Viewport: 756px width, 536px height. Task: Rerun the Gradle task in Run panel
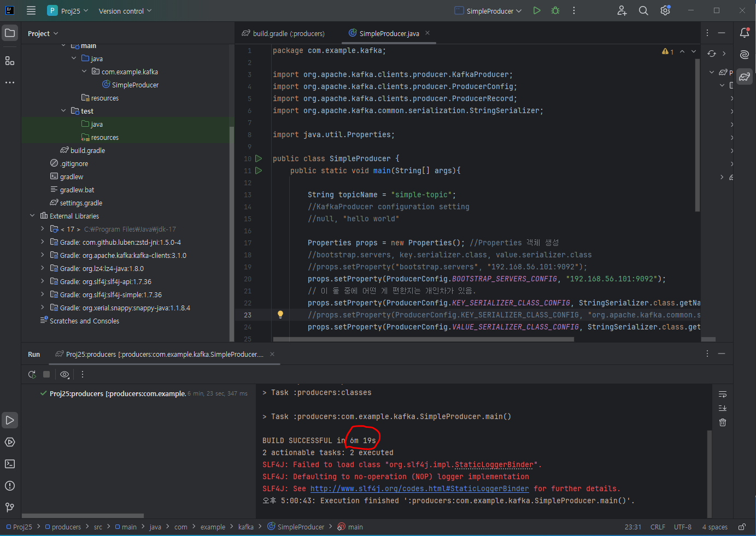tap(32, 374)
